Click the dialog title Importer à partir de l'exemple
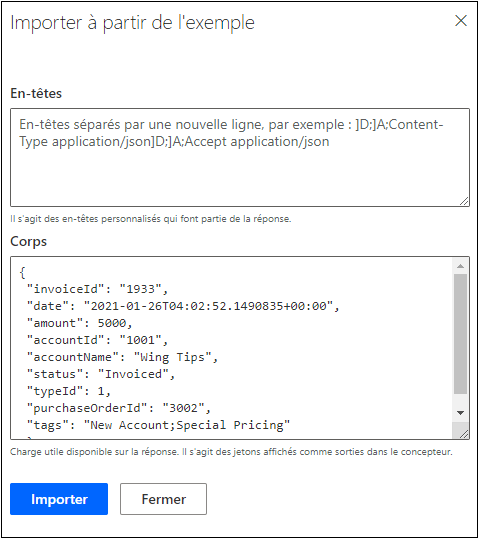479x538 pixels. [x=132, y=23]
